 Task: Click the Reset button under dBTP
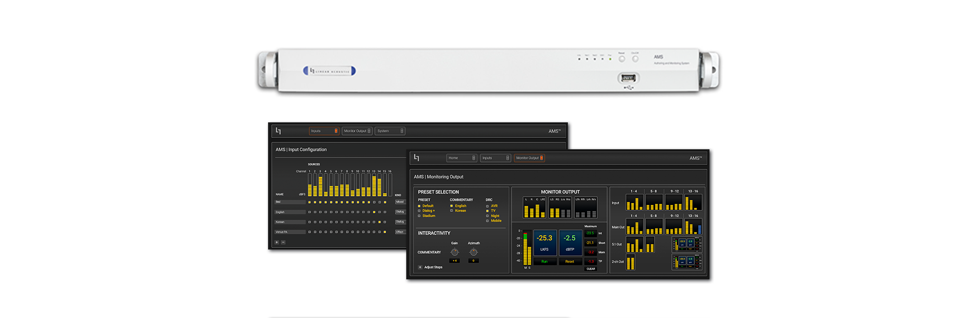tap(570, 262)
